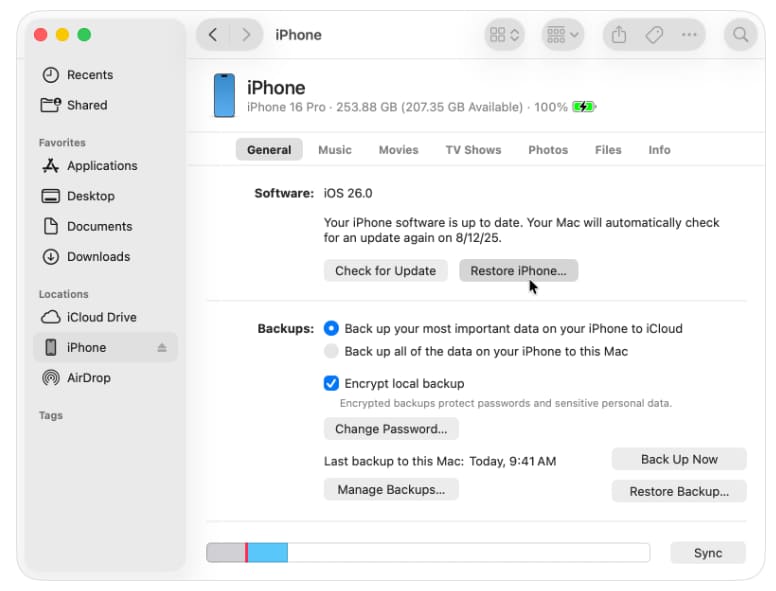Switch to the Info tab

(x=659, y=149)
